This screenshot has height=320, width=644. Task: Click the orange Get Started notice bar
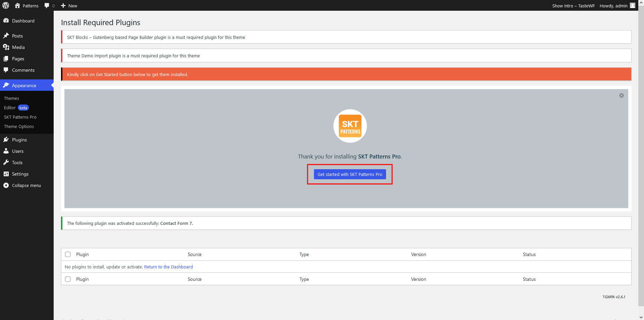[x=346, y=74]
